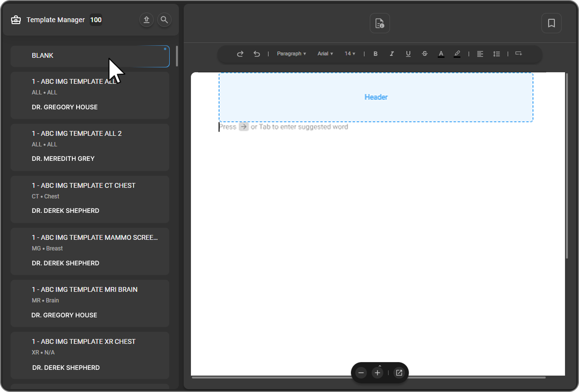
Task: Select 1 - ABC IMG TEMPLATE MAMMO SCREE...
Action: [x=90, y=251]
